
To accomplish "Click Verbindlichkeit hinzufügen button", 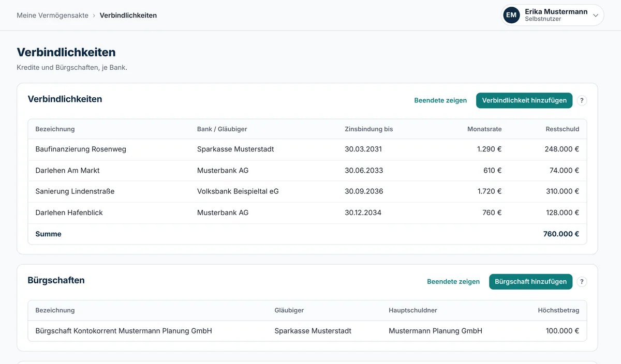I will [x=524, y=100].
